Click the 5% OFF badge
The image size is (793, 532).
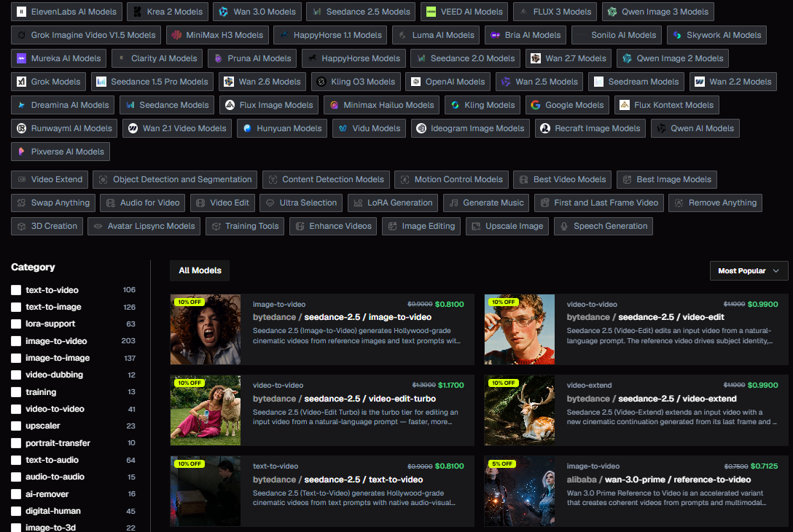point(502,463)
